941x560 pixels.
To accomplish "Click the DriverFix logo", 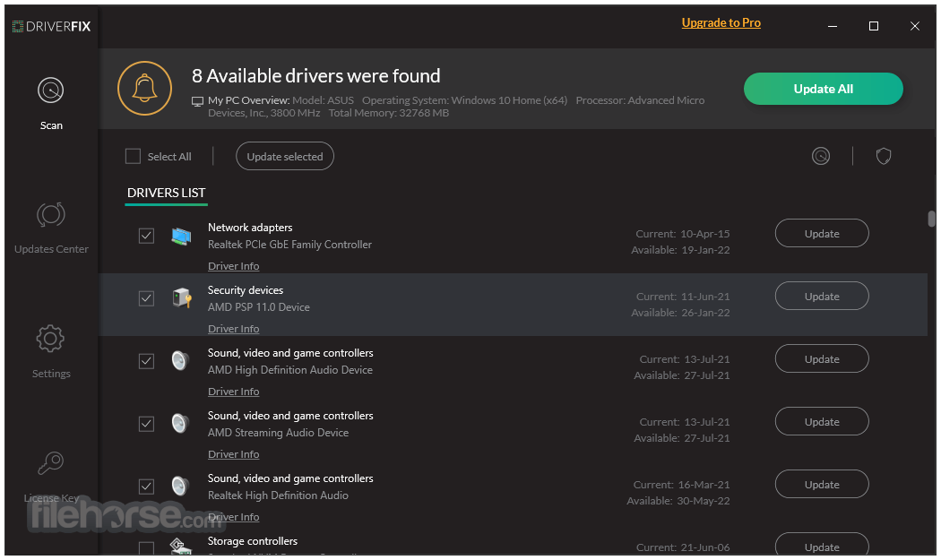I will (x=52, y=26).
